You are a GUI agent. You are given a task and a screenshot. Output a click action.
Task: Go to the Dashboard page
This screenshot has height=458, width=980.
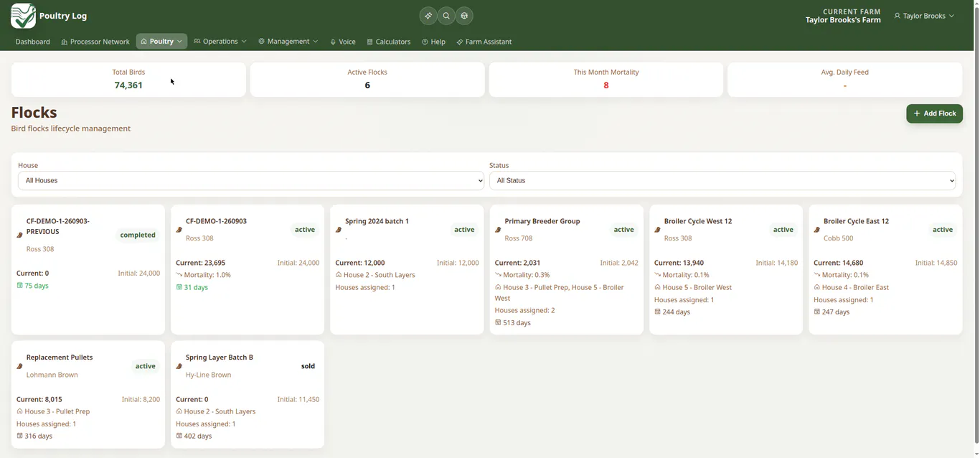[33, 42]
